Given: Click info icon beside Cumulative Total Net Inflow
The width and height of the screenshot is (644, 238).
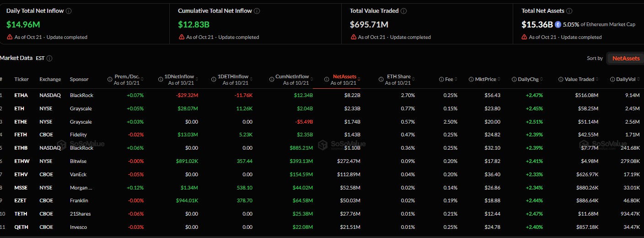Looking at the screenshot, I should click(257, 11).
